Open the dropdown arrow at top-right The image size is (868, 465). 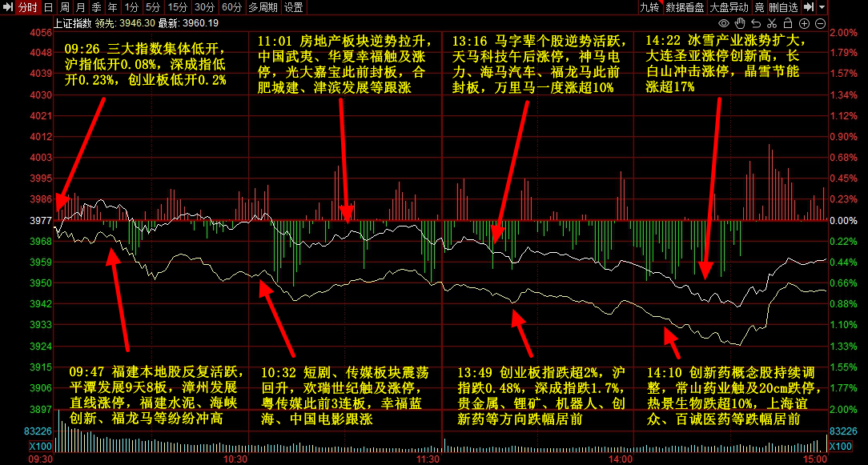822,7
